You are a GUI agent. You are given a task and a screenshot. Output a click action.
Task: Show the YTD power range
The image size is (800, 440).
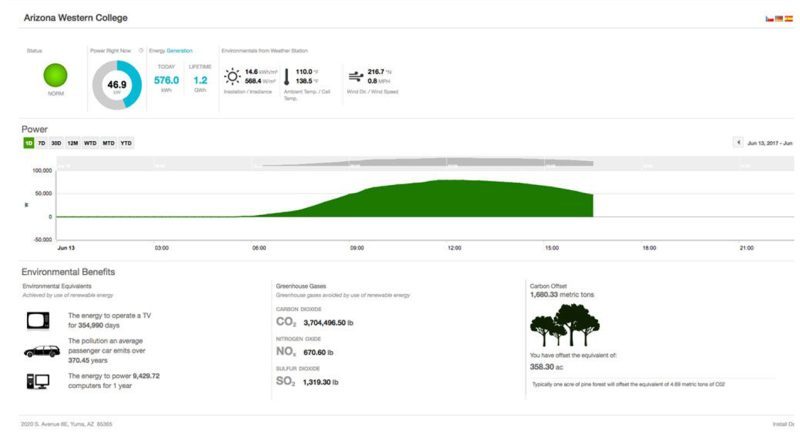point(126,143)
